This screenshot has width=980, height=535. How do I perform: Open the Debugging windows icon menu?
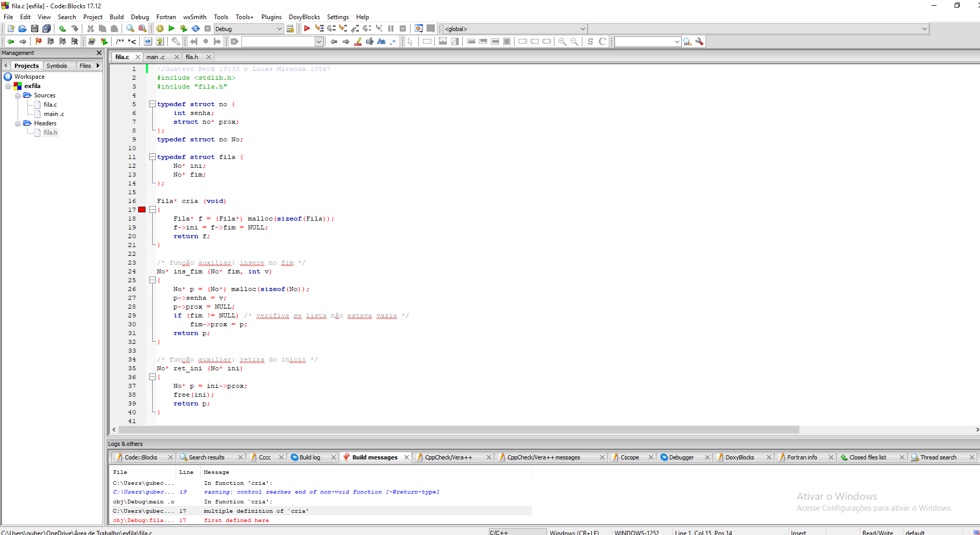(x=419, y=28)
